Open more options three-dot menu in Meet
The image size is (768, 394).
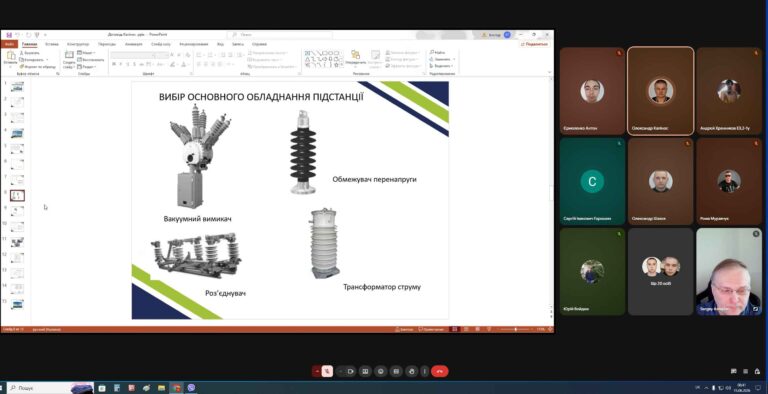click(424, 371)
